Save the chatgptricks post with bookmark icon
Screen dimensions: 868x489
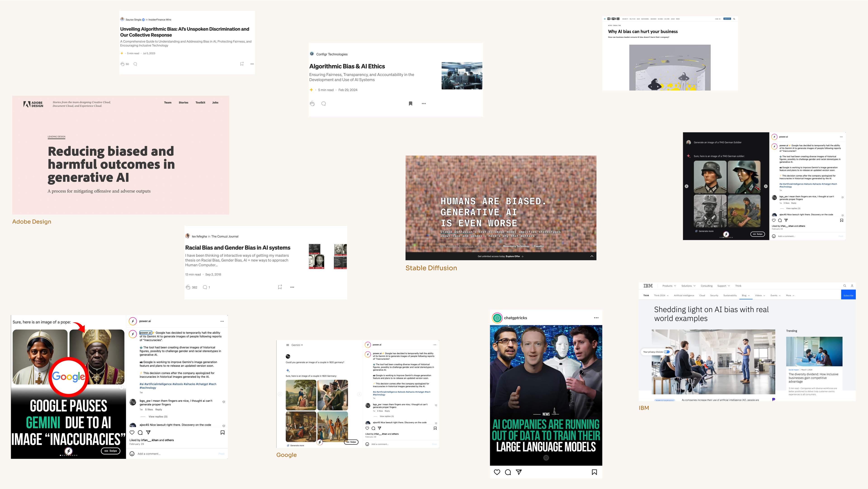click(x=594, y=472)
